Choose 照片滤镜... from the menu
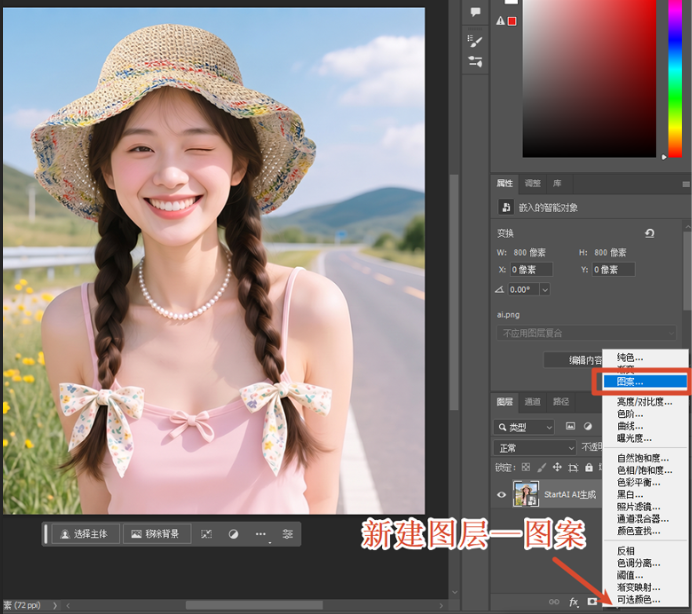The image size is (692, 614). point(645,507)
